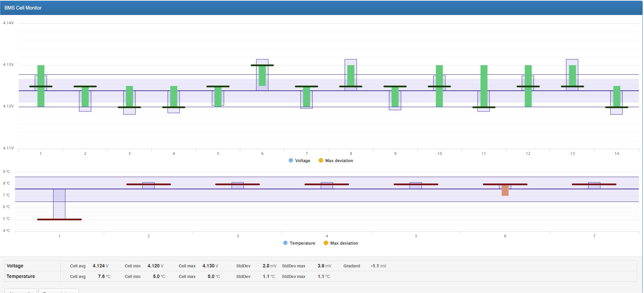The height and width of the screenshot is (293, 644).
Task: Toggle Temperature series in lower legend
Action: click(302, 243)
